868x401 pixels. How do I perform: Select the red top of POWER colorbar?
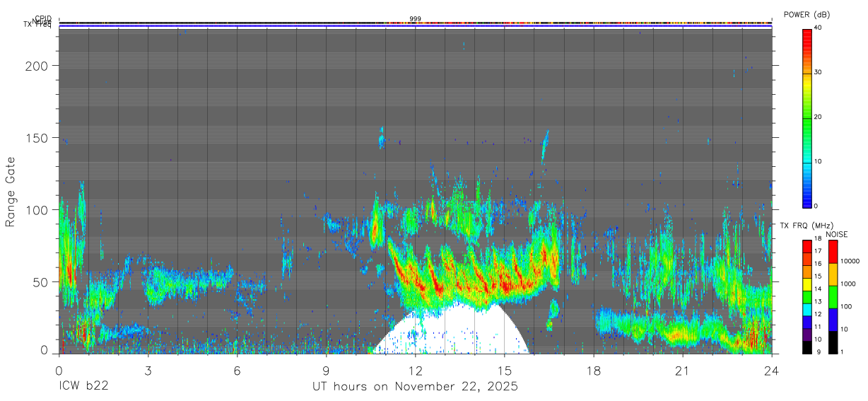pos(807,39)
